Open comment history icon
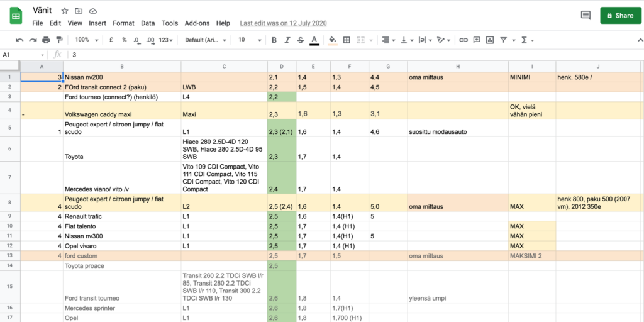 click(x=586, y=16)
